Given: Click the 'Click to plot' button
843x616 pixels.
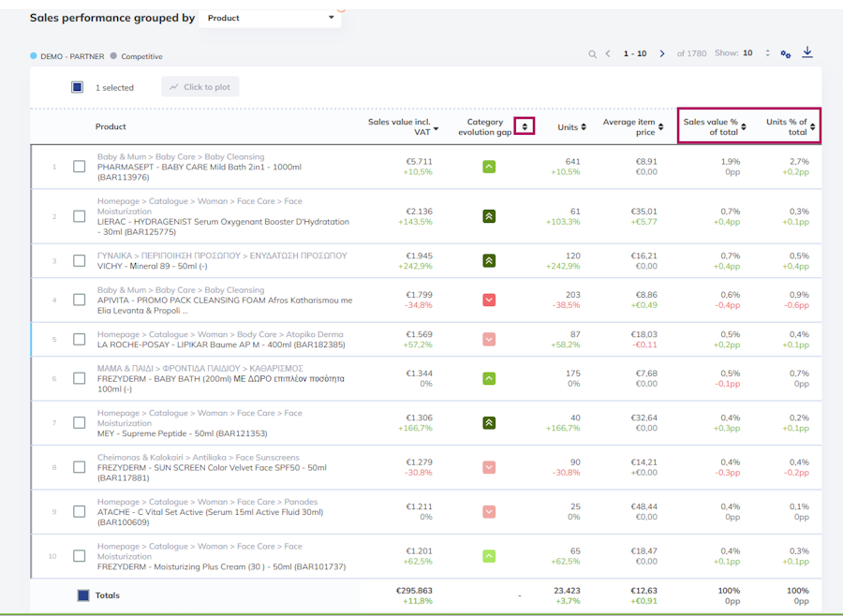Looking at the screenshot, I should pos(200,86).
